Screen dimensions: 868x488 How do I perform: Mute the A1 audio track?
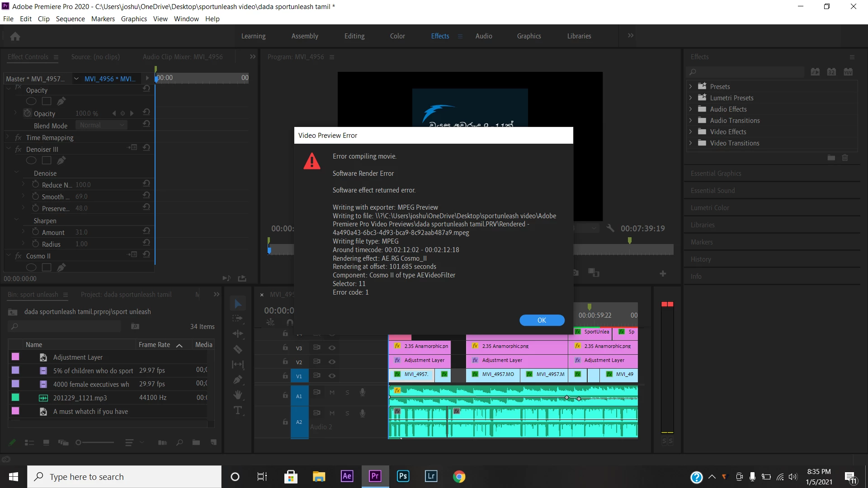coord(332,392)
